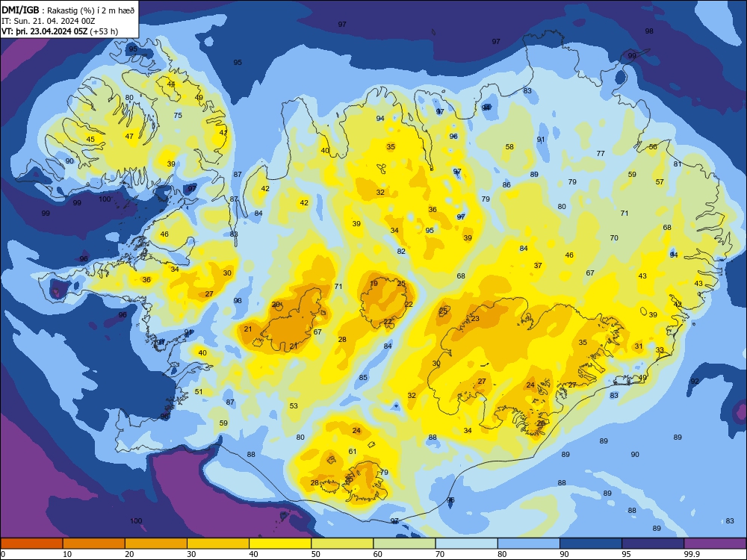This screenshot has height=560, width=747.
Task: Pick the light blue 70–80 legend swatch
Action: 467,544
